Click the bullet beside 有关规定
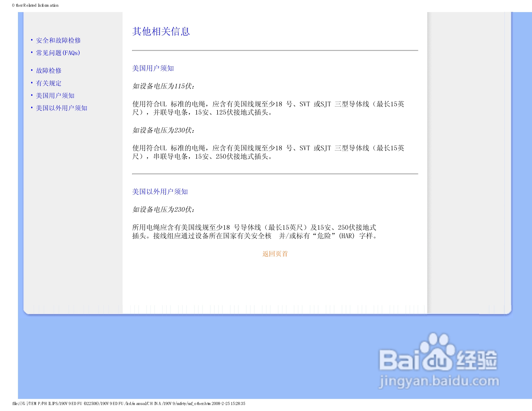The height and width of the screenshot is (411, 532). point(32,83)
